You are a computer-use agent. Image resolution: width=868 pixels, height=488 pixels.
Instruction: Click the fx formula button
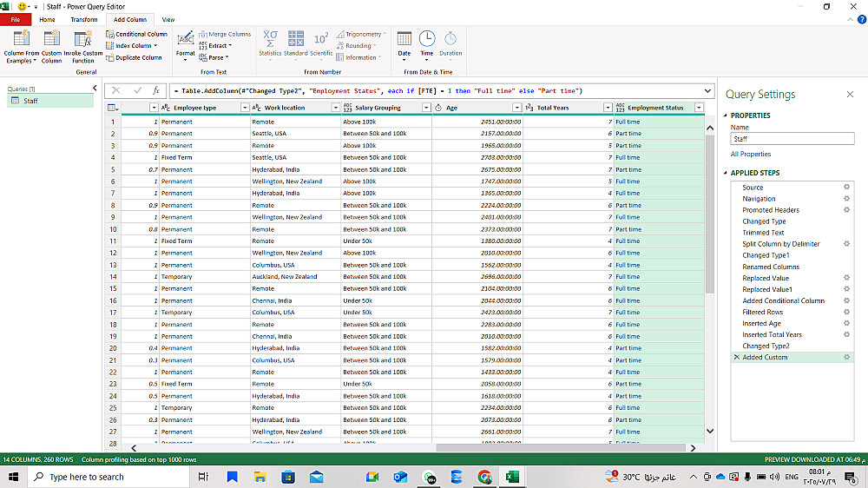point(156,90)
